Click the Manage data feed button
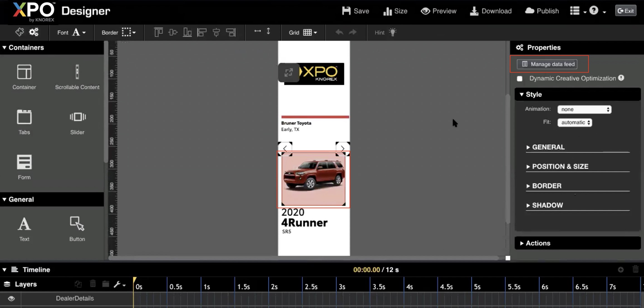The image size is (644, 308). (547, 64)
